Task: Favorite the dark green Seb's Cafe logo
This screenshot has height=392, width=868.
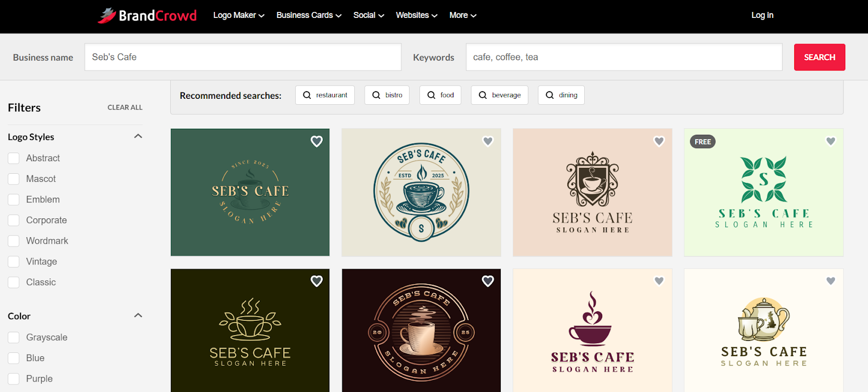Action: (x=316, y=142)
